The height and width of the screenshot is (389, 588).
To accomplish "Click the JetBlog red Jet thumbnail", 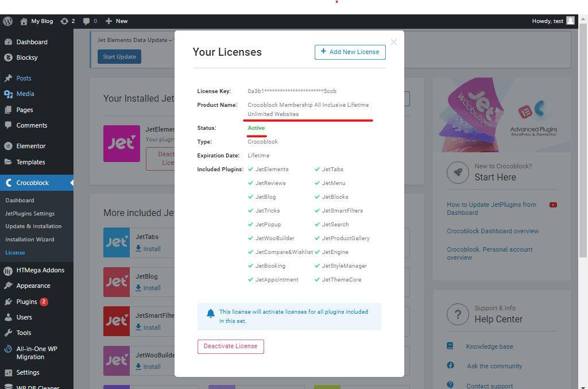I will point(117,282).
